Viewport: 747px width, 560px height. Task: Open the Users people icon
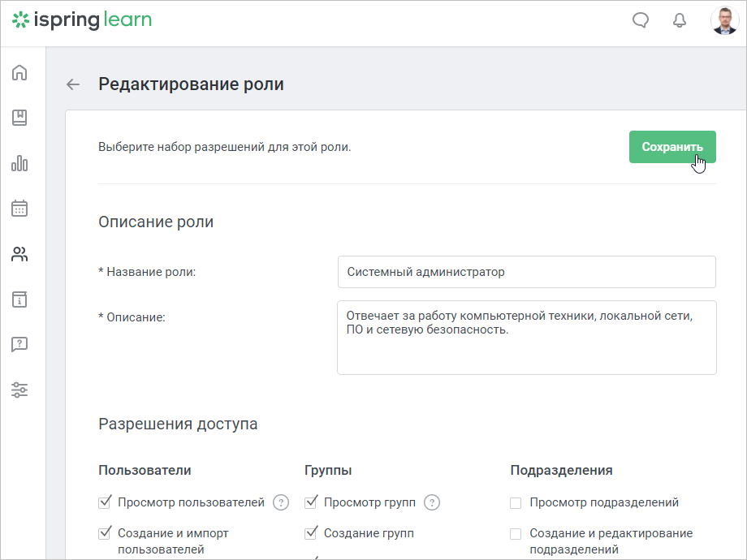pos(19,254)
